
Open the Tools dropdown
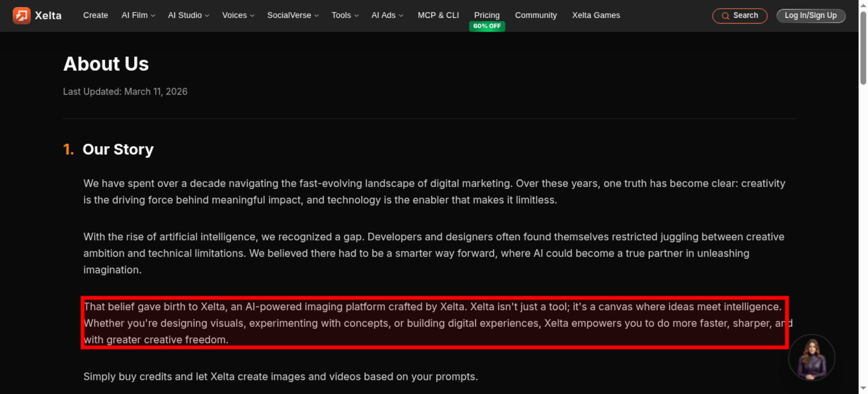click(345, 15)
